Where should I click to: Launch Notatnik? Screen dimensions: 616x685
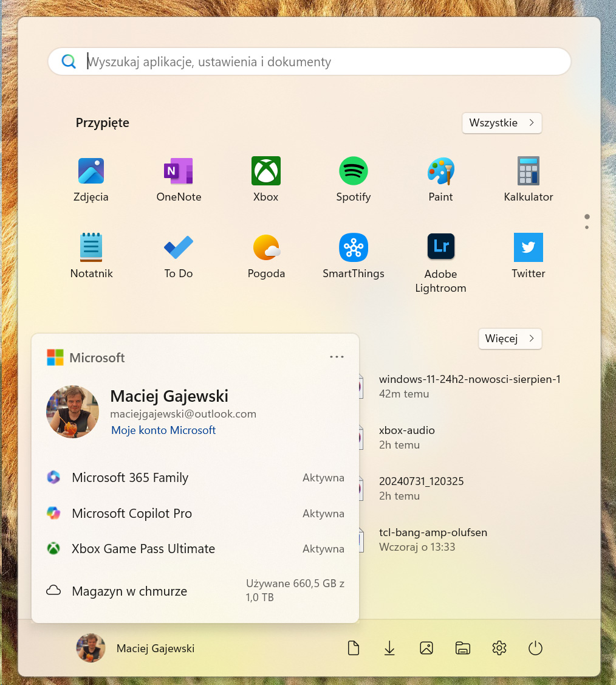(x=91, y=256)
